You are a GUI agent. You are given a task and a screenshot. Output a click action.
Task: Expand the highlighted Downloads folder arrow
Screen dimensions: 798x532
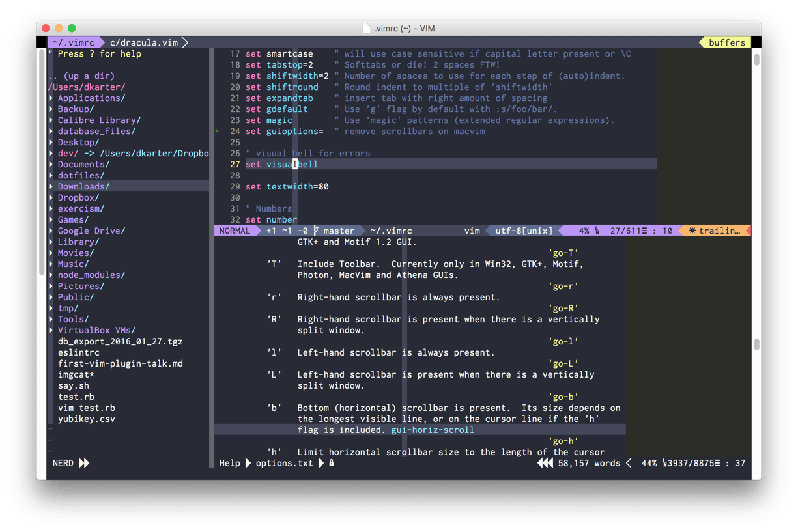point(51,187)
